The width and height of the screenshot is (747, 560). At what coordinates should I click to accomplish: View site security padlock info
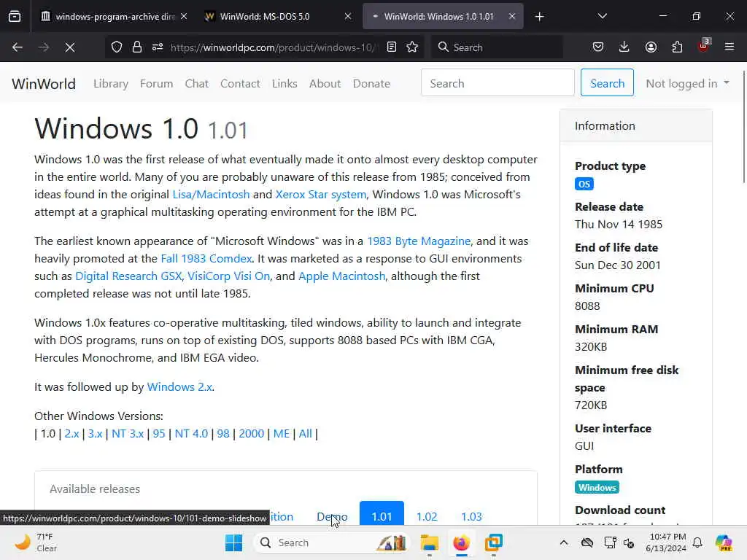137,47
